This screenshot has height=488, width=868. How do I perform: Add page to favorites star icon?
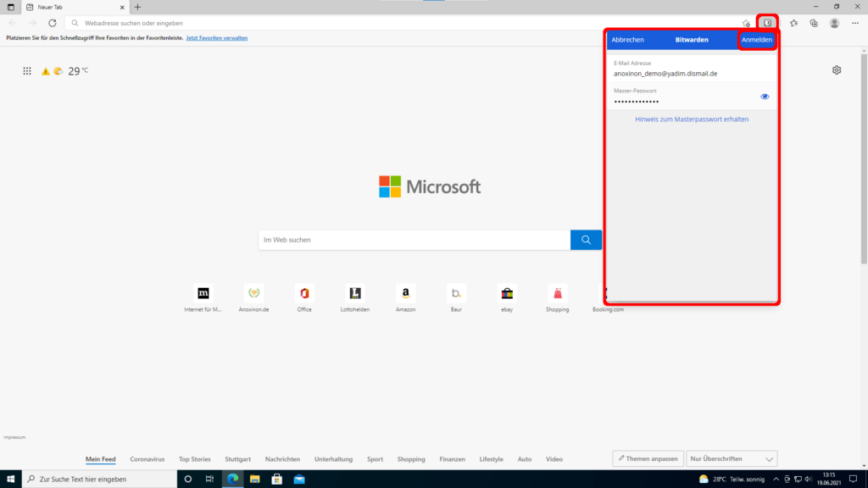(x=746, y=23)
